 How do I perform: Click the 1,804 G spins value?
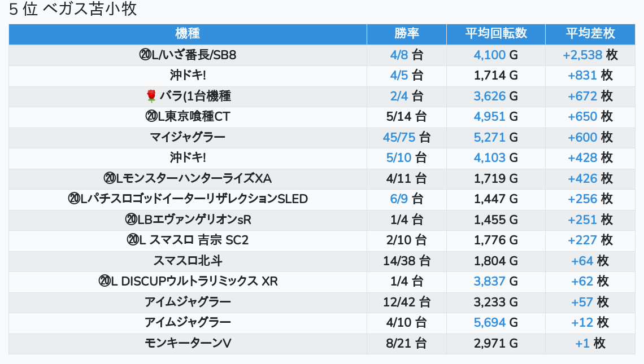tap(496, 261)
